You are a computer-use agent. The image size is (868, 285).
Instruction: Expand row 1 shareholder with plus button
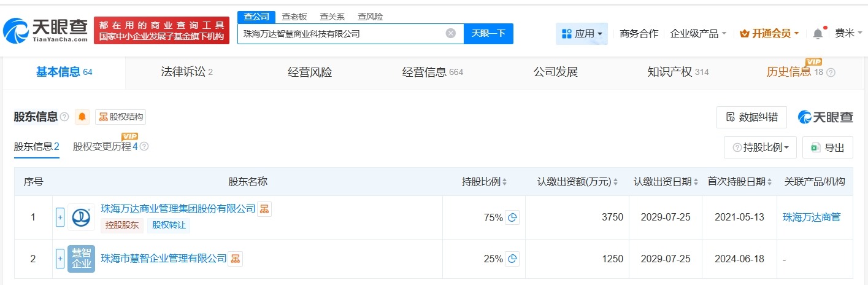pos(60,217)
